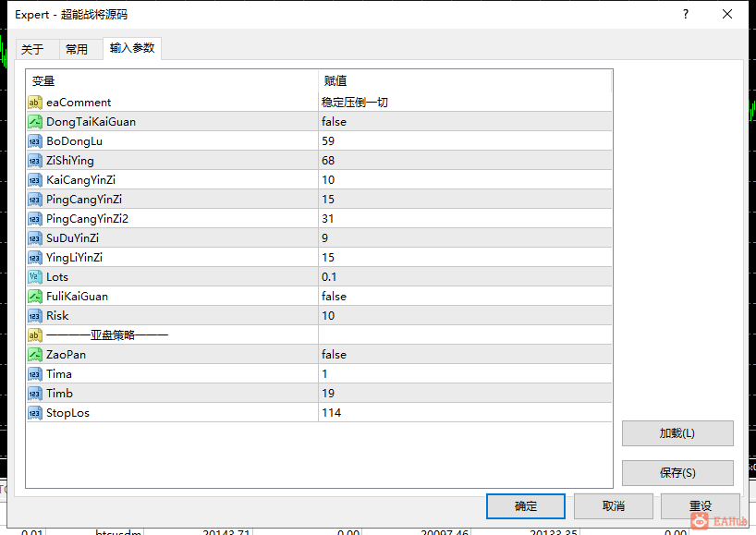This screenshot has width=756, height=535.
Task: Click the string icon beside eaComment
Action: 35,103
